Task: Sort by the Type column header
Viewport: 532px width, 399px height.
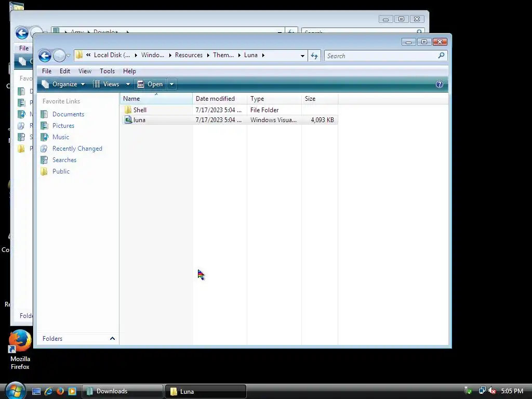Action: [x=274, y=99]
